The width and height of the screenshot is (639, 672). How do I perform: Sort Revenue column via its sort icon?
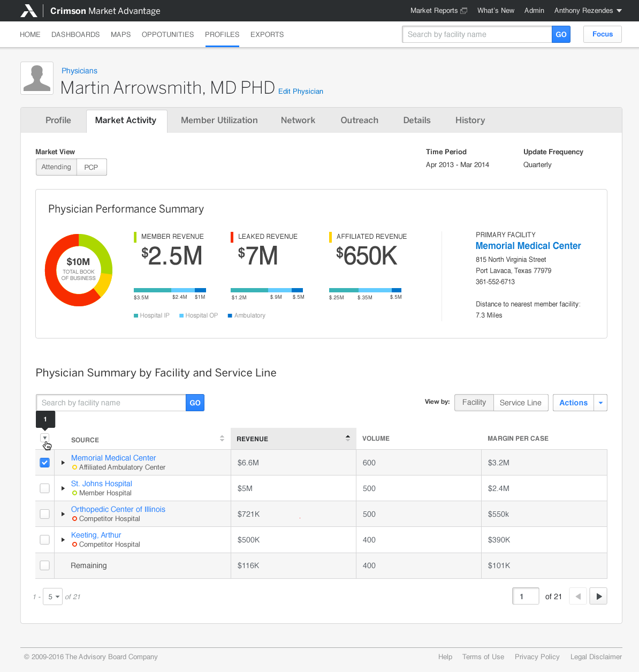click(x=348, y=438)
